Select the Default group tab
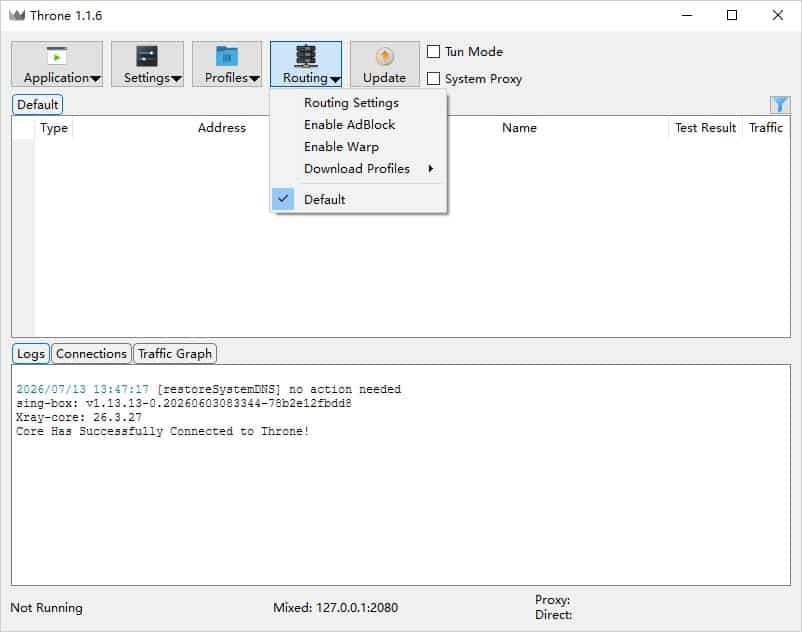Image resolution: width=802 pixels, height=632 pixels. point(37,105)
